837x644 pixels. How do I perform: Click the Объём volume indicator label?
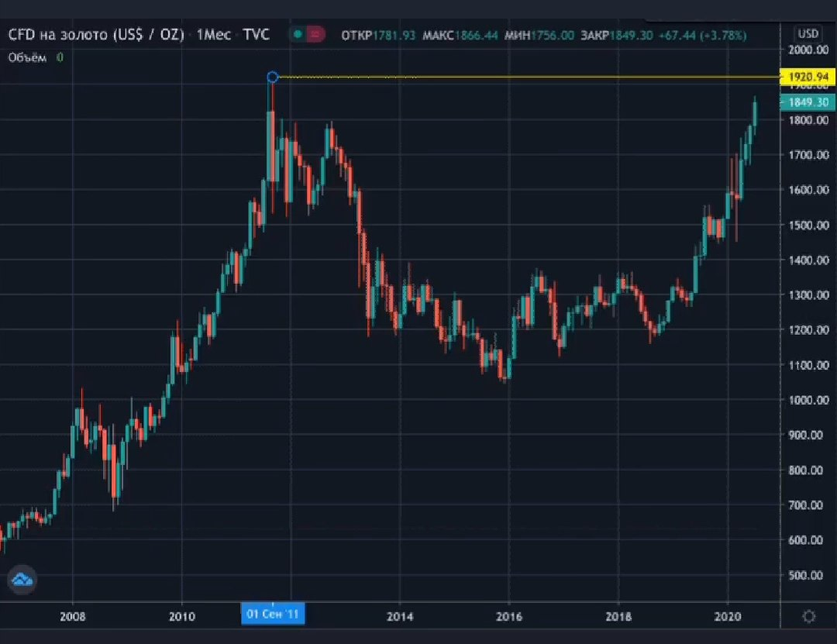tap(27, 57)
